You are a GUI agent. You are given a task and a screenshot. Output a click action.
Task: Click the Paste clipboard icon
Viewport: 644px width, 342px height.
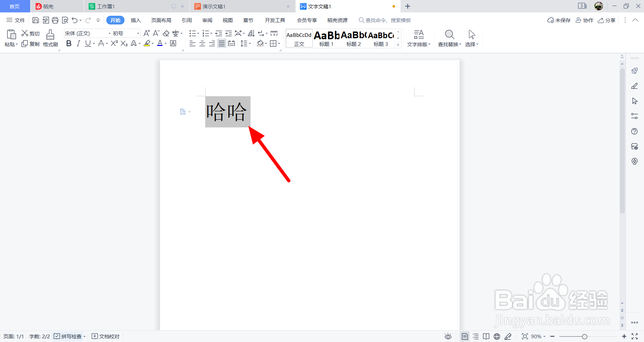[x=11, y=35]
